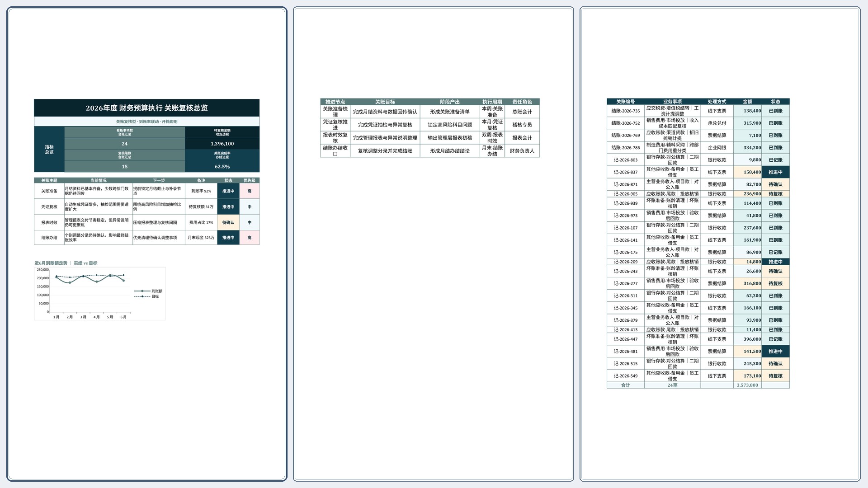
Task: Select the third page thumbnail with the 关账编号 ledger
Action: (x=720, y=244)
